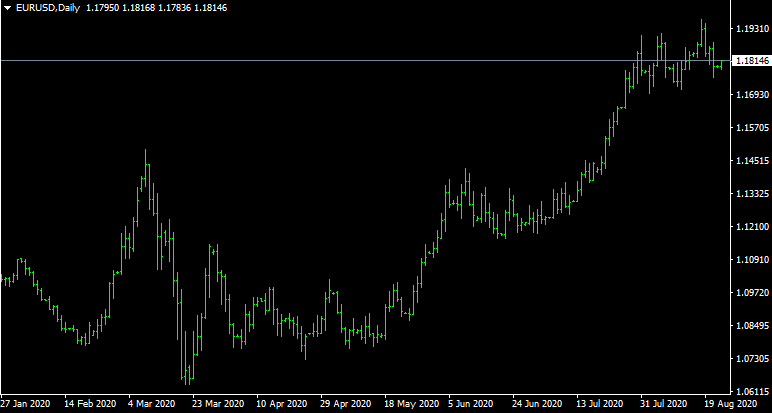Click the 19 Aug 2020 date label
This screenshot has height=413, width=772.
click(x=730, y=404)
